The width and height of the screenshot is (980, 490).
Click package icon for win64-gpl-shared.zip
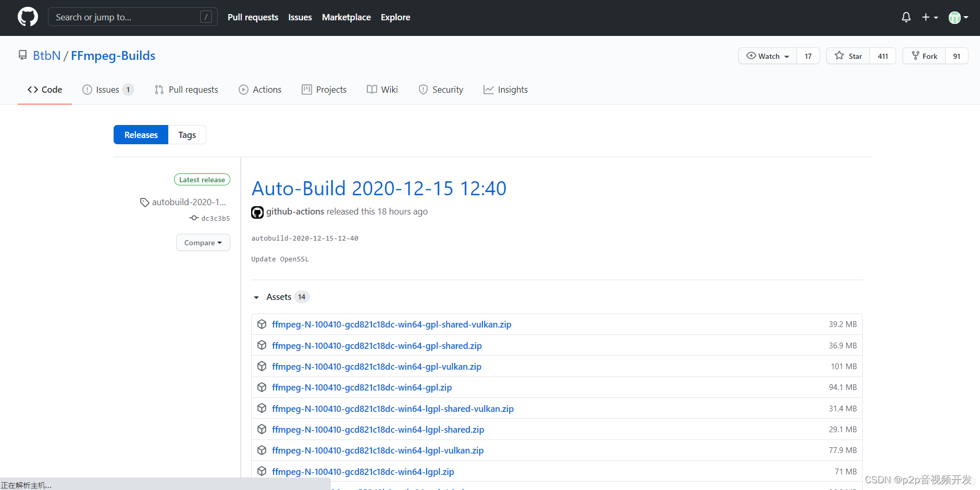(262, 345)
